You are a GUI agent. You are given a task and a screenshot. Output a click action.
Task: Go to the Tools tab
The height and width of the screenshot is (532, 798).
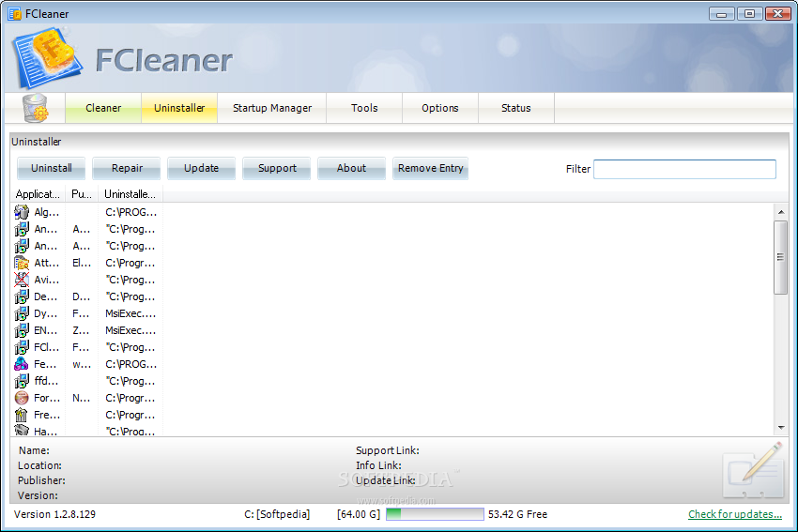coord(364,108)
